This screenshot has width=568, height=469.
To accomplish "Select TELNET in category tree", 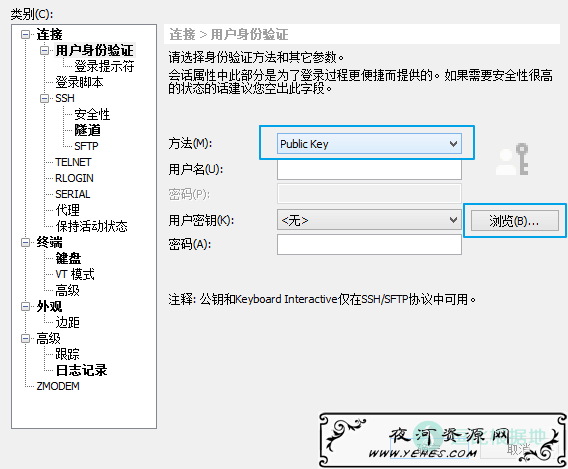I will click(73, 162).
